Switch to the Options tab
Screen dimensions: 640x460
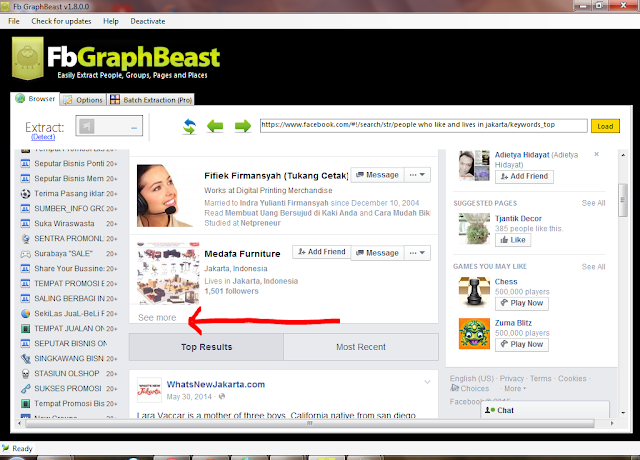(x=83, y=100)
